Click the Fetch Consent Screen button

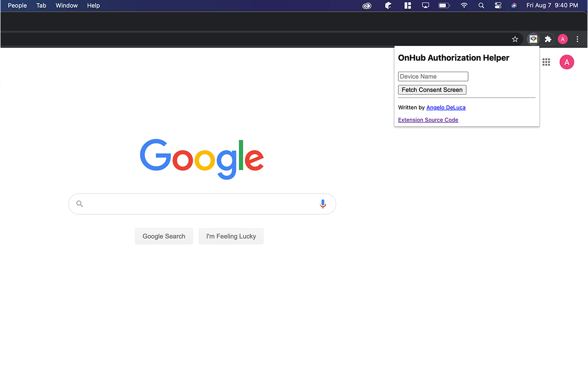[432, 90]
